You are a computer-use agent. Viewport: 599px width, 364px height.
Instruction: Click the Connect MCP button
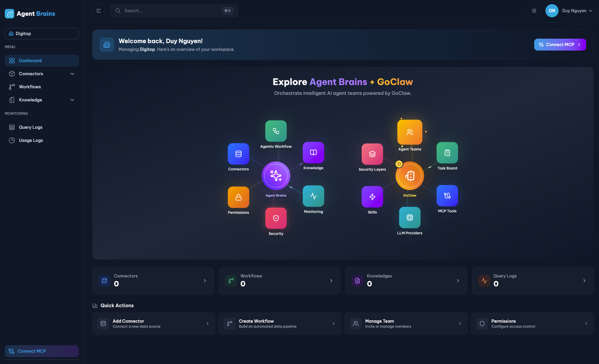(x=560, y=44)
